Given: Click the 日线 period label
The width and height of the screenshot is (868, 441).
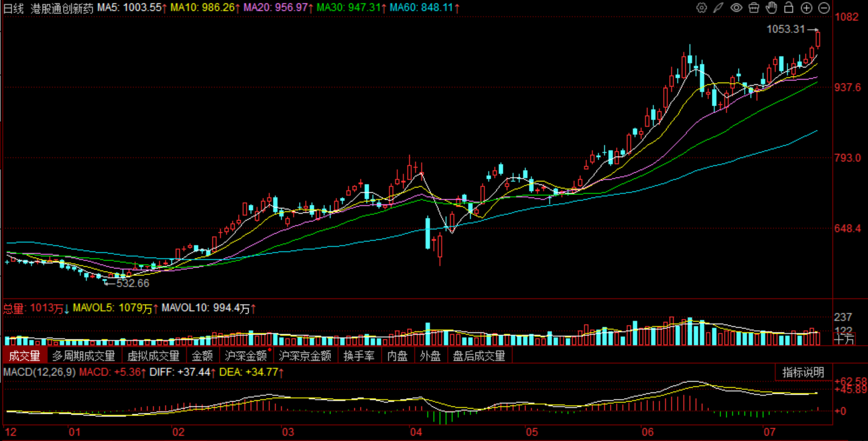Looking at the screenshot, I should (x=13, y=8).
